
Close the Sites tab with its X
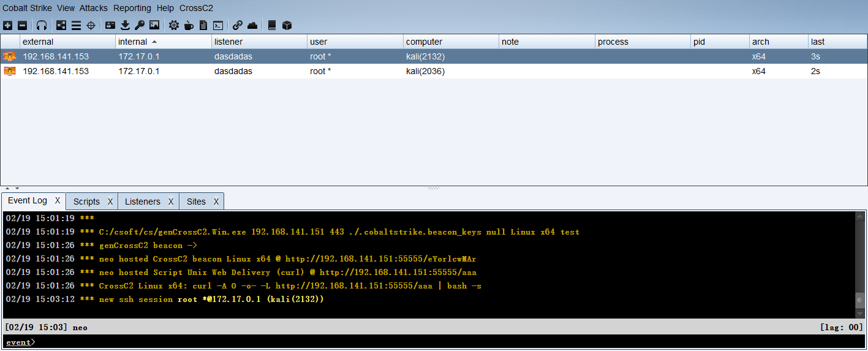[216, 202]
